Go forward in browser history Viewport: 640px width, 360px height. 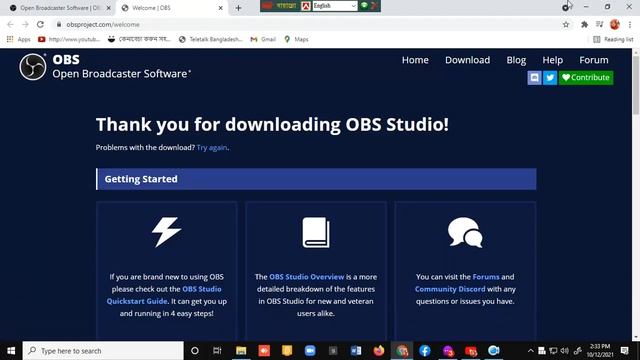(x=25, y=24)
